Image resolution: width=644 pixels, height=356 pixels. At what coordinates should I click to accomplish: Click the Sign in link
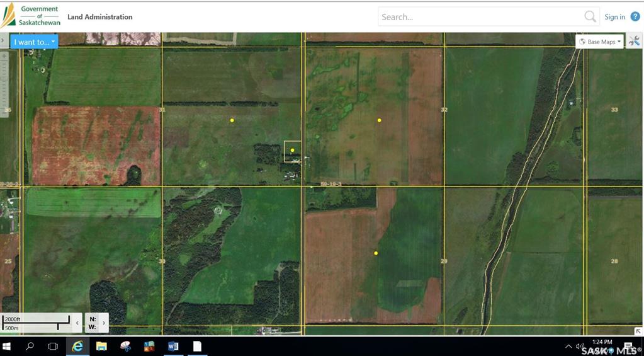click(x=614, y=17)
